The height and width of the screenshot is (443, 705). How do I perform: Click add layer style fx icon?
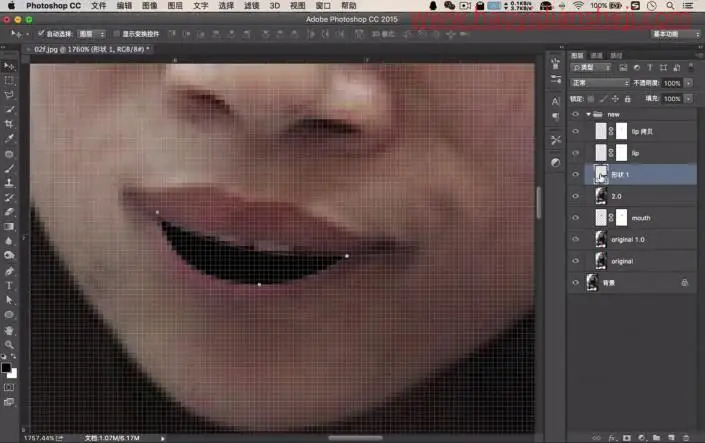click(x=612, y=438)
